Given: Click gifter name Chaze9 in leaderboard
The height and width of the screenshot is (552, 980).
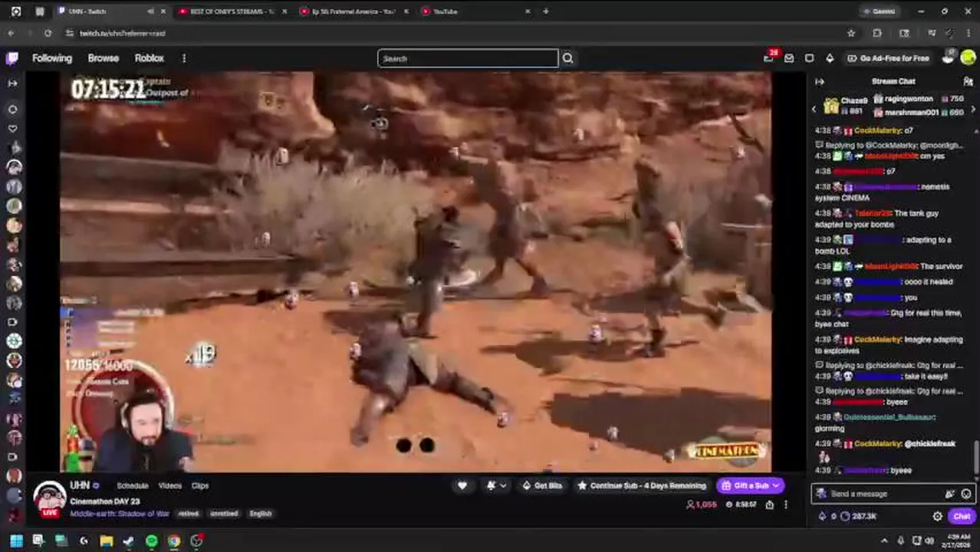Looking at the screenshot, I should 854,100.
